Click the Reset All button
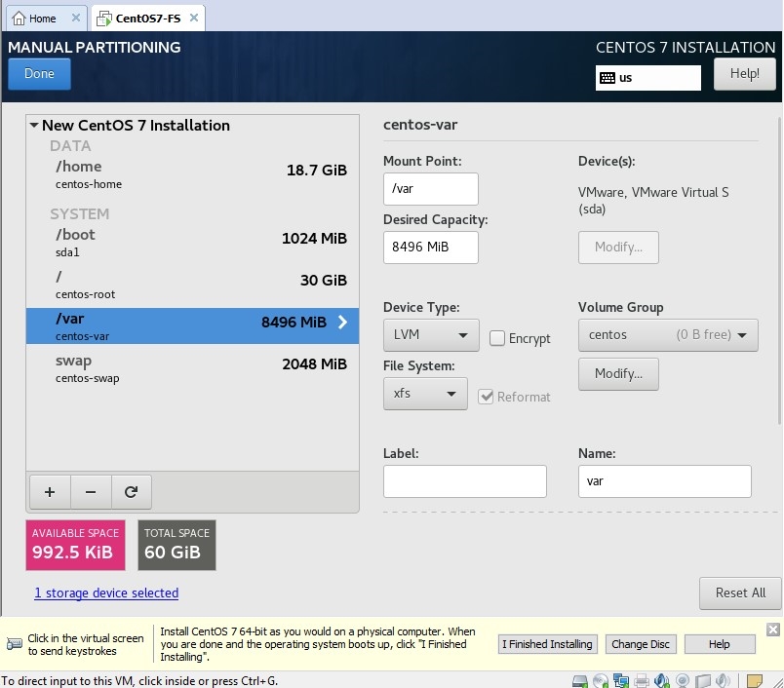The width and height of the screenshot is (784, 688). pyautogui.click(x=739, y=592)
